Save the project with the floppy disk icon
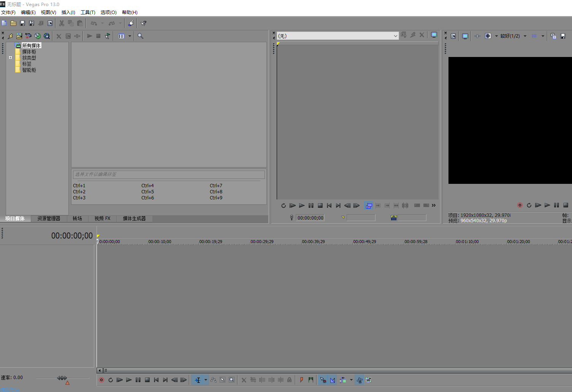572x392 pixels. coord(22,23)
